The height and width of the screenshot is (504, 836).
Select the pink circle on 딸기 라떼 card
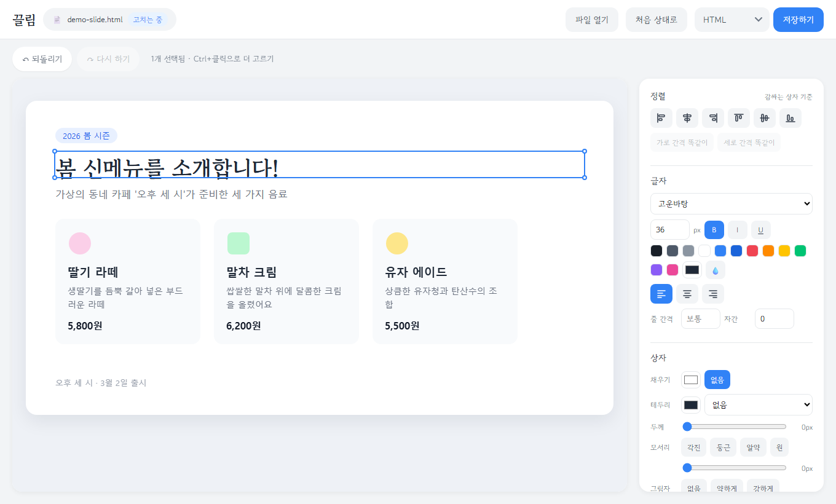coord(80,243)
